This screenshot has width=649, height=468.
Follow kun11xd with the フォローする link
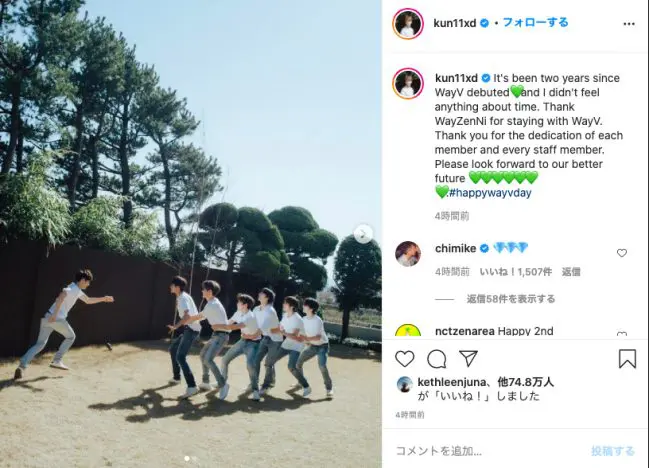pyautogui.click(x=535, y=22)
